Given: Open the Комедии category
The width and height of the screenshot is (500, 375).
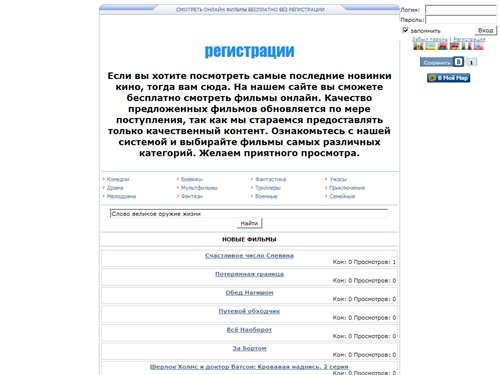Looking at the screenshot, I should (118, 179).
